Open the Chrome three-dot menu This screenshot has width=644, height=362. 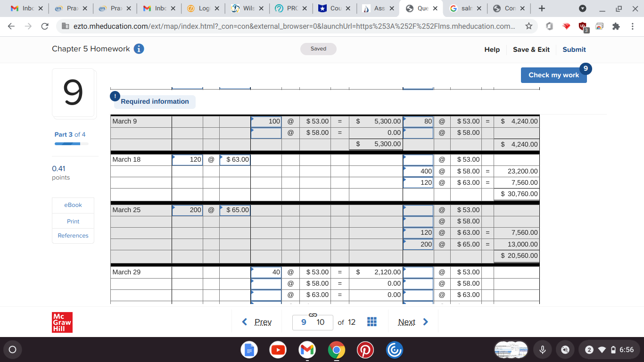click(x=632, y=27)
